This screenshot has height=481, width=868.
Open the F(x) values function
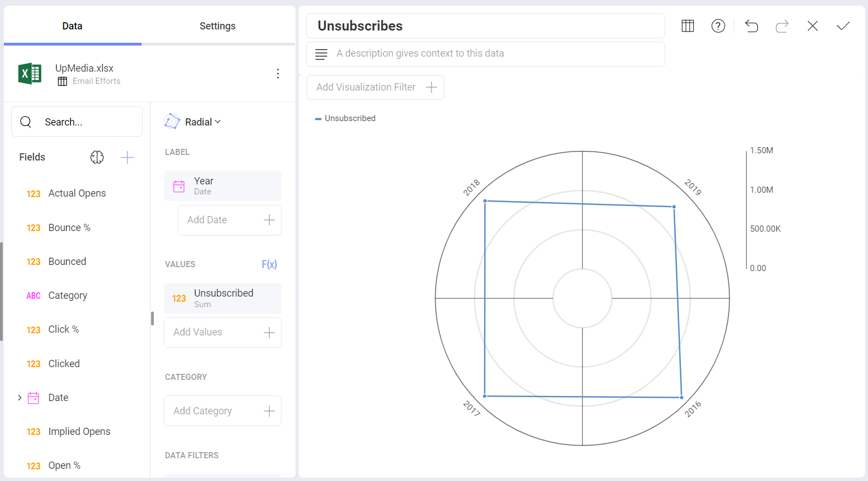tap(269, 264)
